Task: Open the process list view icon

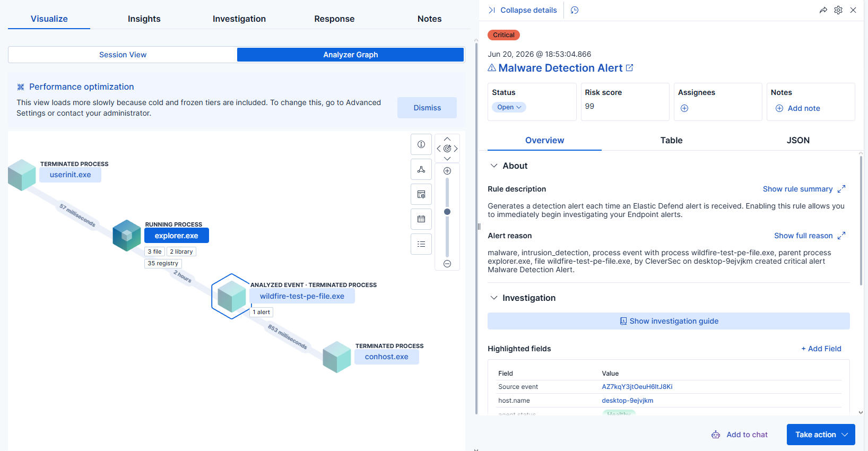Action: pyautogui.click(x=421, y=244)
